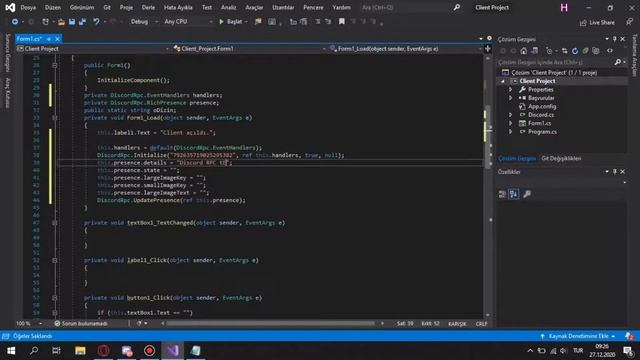Click the Live Share button
The image size is (640, 360).
pyautogui.click(x=597, y=22)
